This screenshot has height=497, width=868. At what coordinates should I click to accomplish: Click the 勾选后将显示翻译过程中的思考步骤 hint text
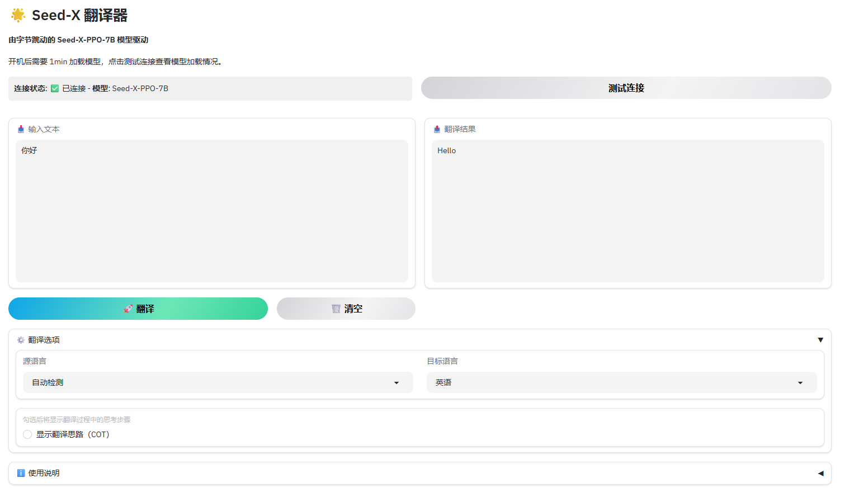coord(77,420)
